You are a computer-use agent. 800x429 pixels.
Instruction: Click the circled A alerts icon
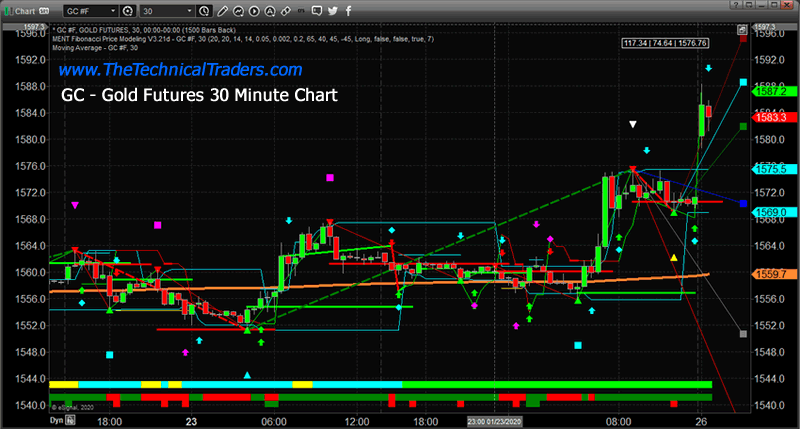coord(272,8)
